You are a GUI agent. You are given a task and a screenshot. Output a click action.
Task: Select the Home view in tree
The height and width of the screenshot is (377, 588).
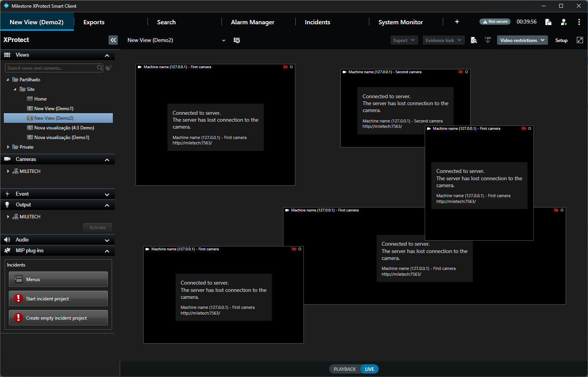tap(40, 99)
